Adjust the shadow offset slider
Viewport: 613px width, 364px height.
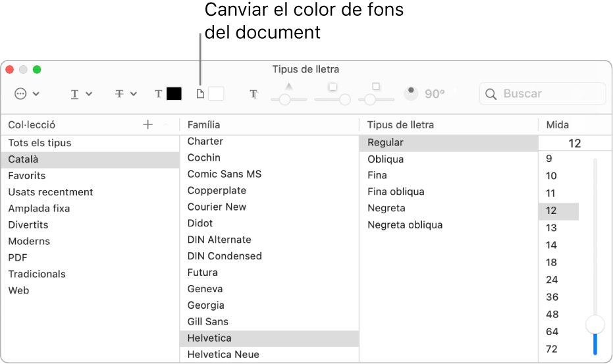point(377,99)
